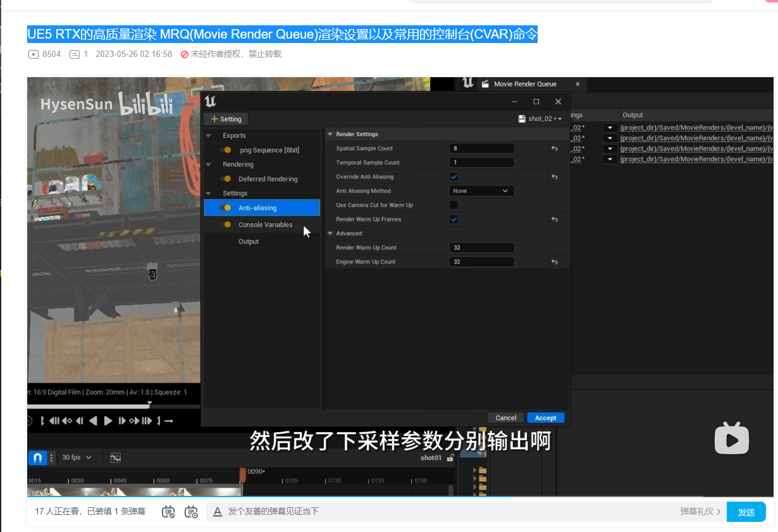778x532 pixels.
Task: Step back one frame in transport controls
Action: click(79, 421)
